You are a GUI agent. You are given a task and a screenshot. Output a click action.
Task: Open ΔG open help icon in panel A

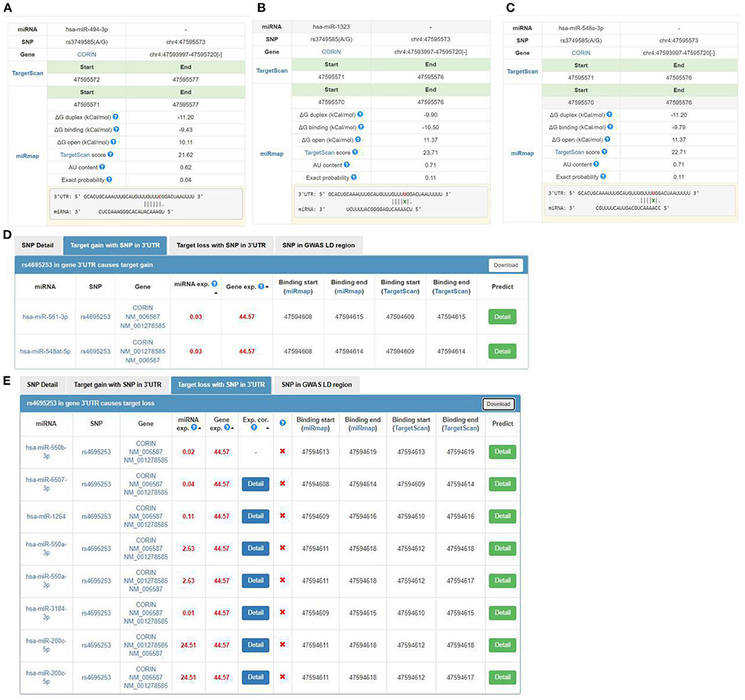coord(113,142)
